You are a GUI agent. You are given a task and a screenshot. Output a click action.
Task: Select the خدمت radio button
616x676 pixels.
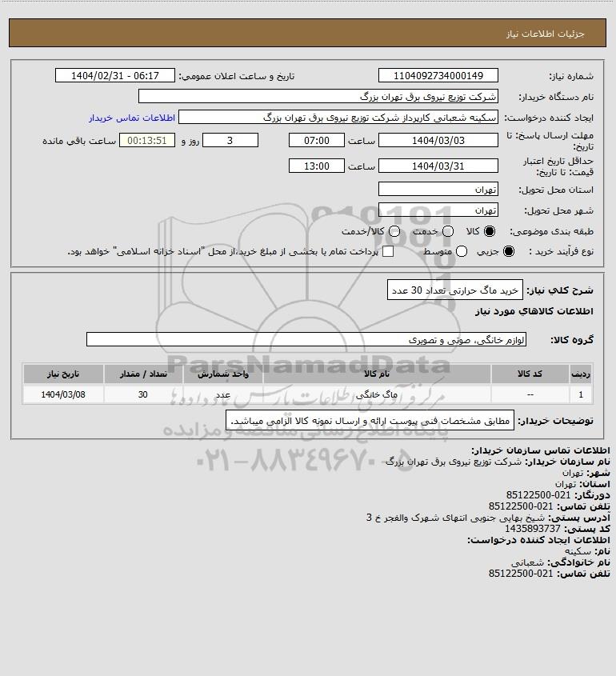[x=448, y=231]
